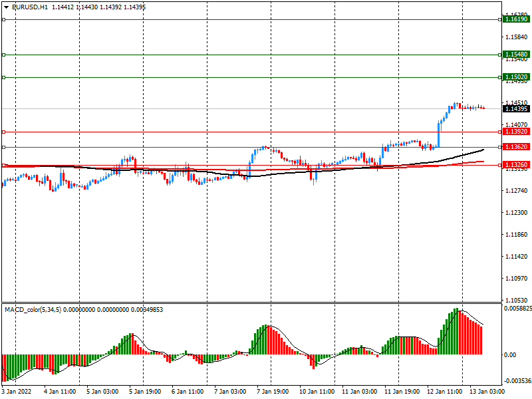The image size is (532, 399).
Task: Select left handle of the 1.13260 line
Action: coord(4,165)
